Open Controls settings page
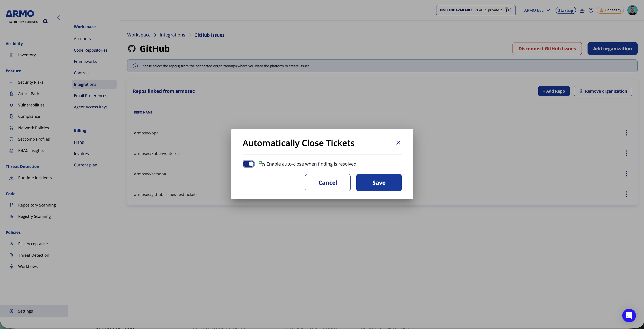This screenshot has width=644, height=329. [81, 73]
